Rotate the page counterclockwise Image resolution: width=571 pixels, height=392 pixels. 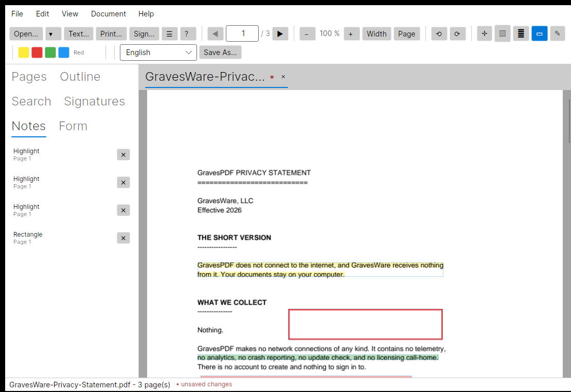(439, 34)
